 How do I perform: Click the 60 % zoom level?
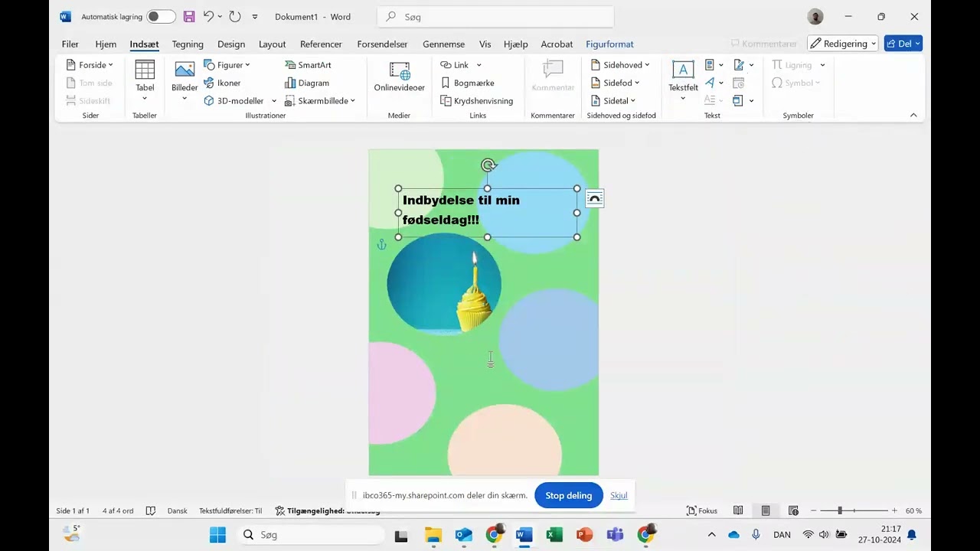click(913, 510)
